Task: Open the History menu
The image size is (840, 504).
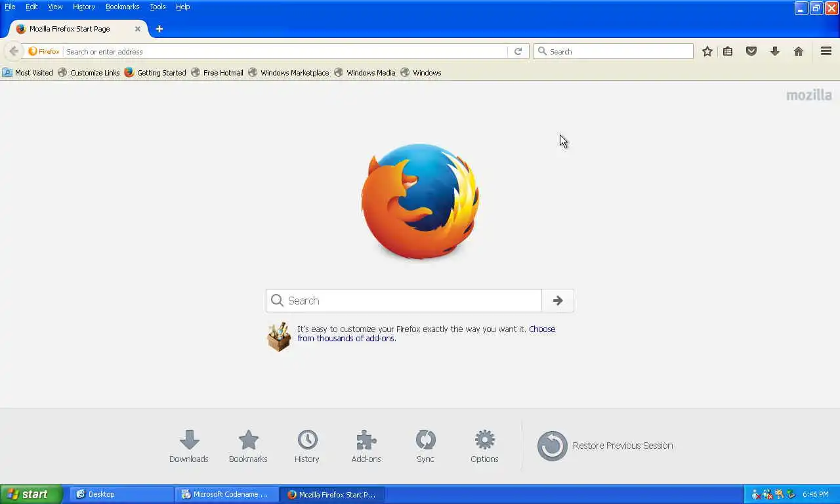Action: coord(84,7)
